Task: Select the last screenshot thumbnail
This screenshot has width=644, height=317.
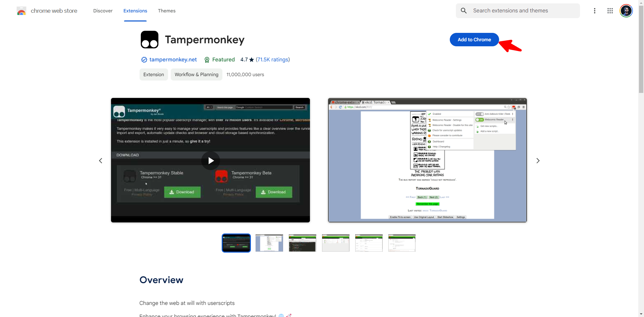Action: (x=402, y=243)
